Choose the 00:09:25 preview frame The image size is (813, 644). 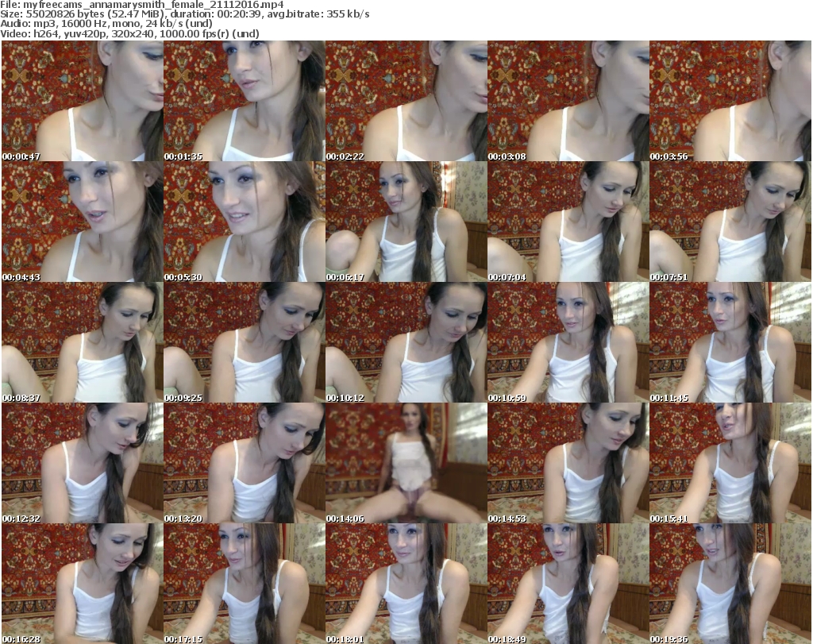click(x=245, y=343)
